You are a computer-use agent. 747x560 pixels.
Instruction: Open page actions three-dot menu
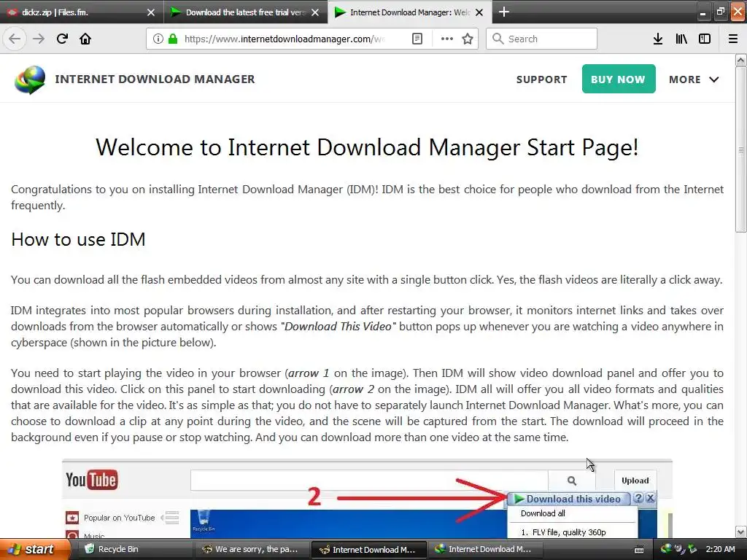(x=447, y=39)
